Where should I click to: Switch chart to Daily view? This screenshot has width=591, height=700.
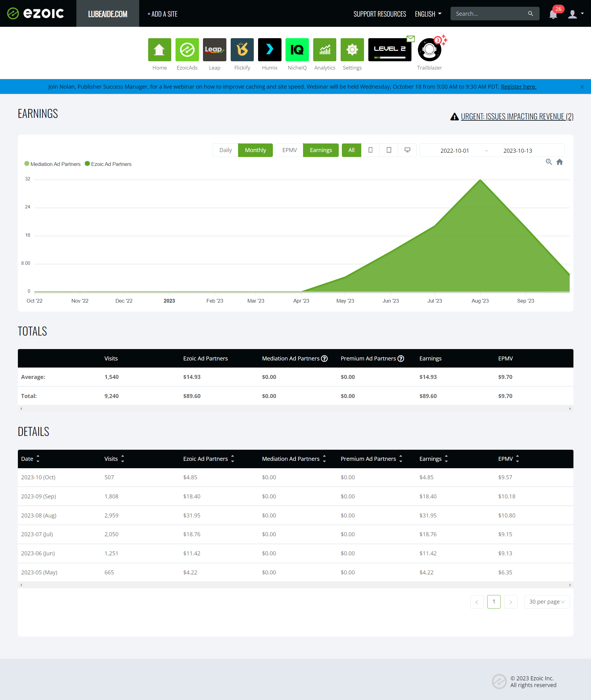point(225,150)
